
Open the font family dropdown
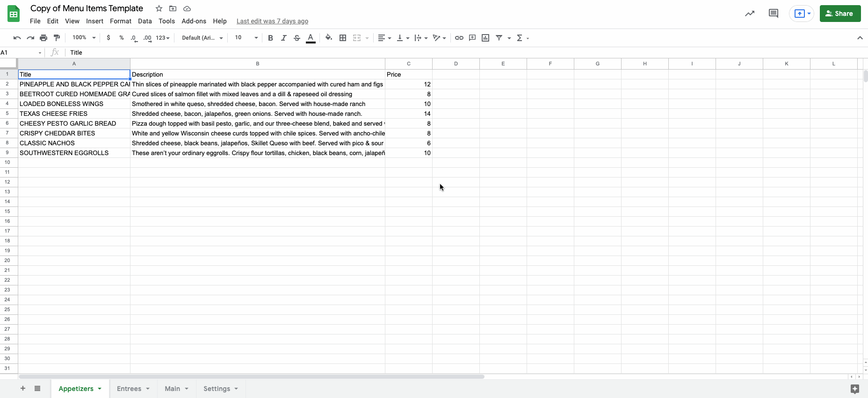click(202, 38)
